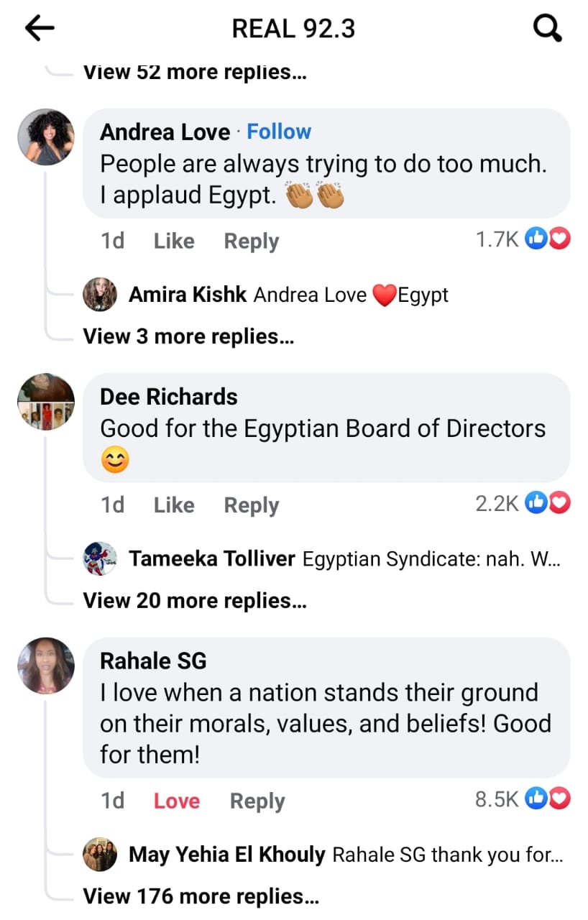Viewport: 588px width, 920px height.
Task: Expand View 52 more replies
Action: click(x=195, y=72)
